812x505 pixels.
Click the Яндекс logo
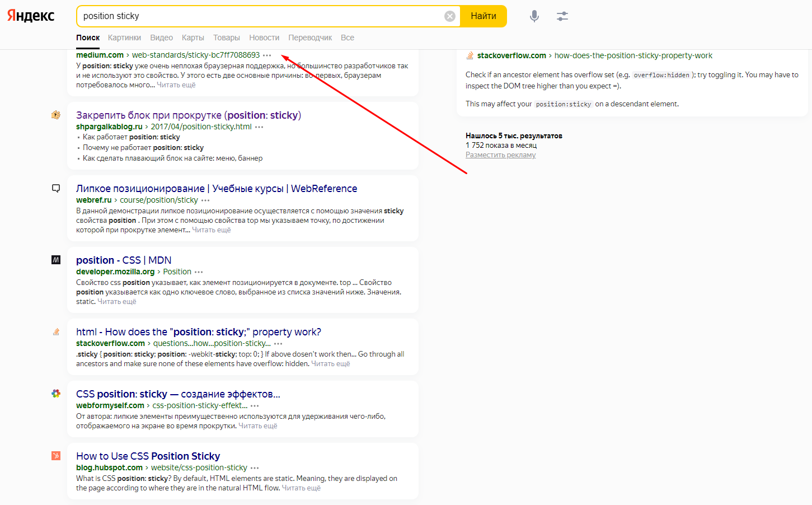point(31,16)
